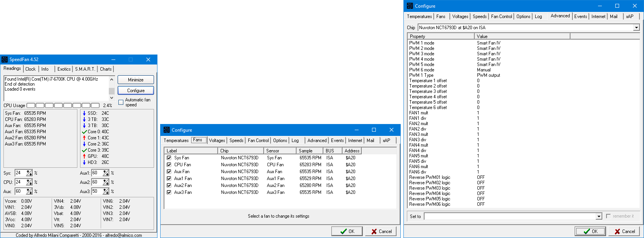
Task: Select 'Reverse PWM06 logic' property row
Action: click(x=523, y=204)
